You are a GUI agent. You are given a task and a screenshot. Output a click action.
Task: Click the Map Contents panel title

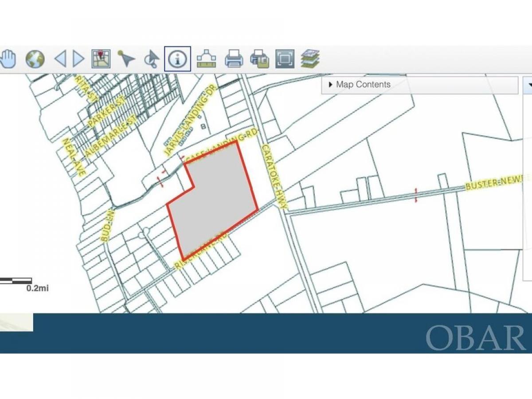click(x=363, y=85)
